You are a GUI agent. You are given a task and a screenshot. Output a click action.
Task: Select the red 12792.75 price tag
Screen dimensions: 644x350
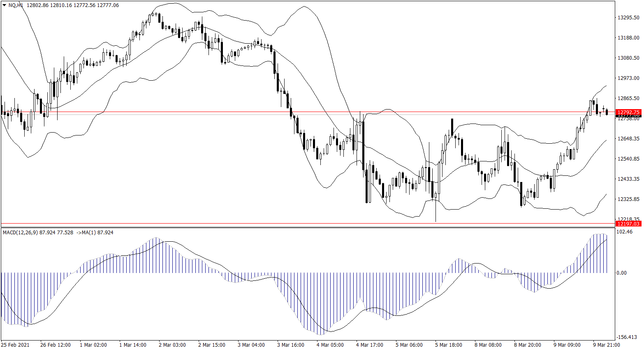(628, 112)
